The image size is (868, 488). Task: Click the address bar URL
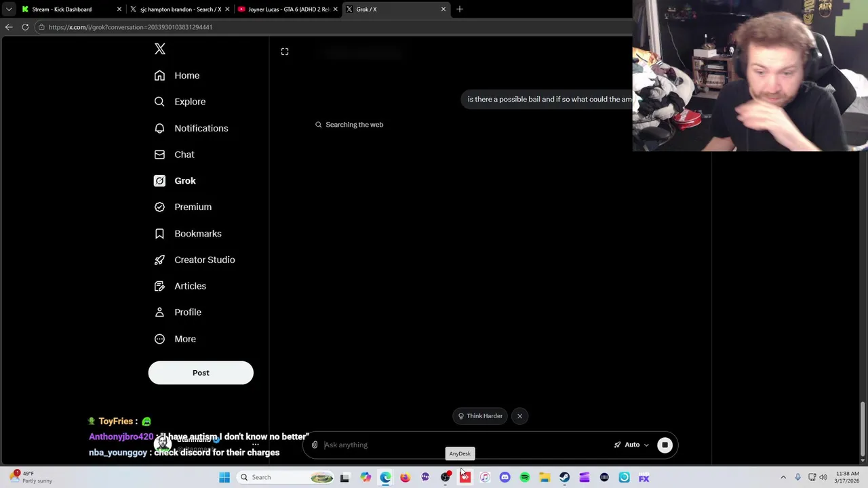point(130,27)
